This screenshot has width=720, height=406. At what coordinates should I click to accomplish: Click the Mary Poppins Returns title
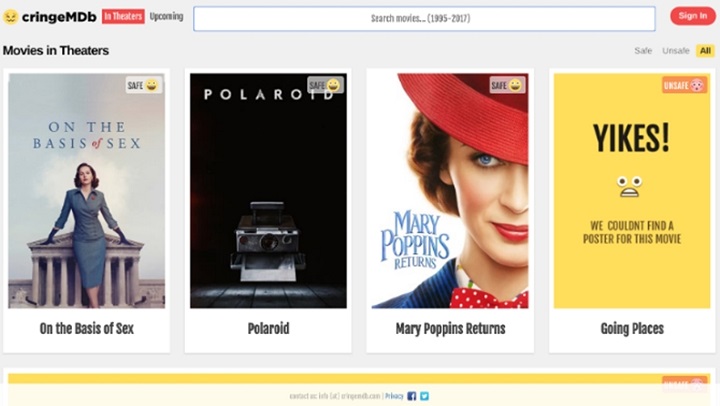tap(450, 329)
